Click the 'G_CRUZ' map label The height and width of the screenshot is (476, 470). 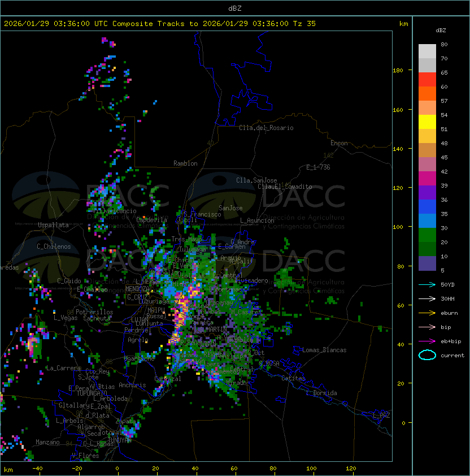pos(137,297)
